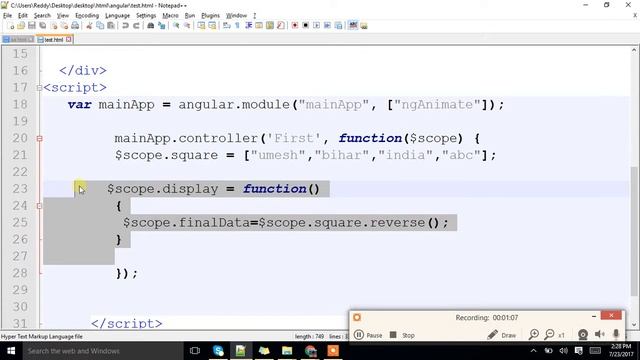Click the Save file toolbar icon
This screenshot has height=360, width=640.
coord(32,26)
